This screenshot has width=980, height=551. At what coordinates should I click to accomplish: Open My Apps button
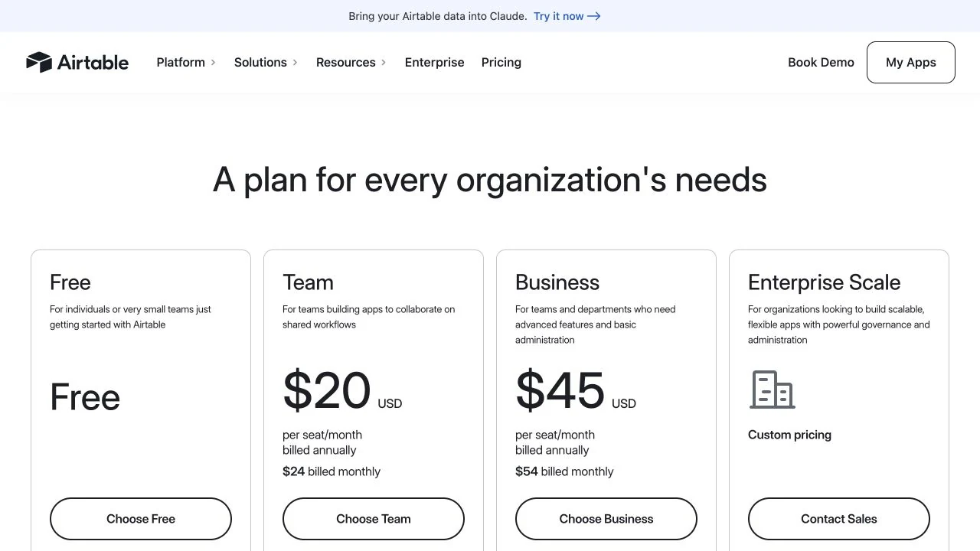pos(911,62)
